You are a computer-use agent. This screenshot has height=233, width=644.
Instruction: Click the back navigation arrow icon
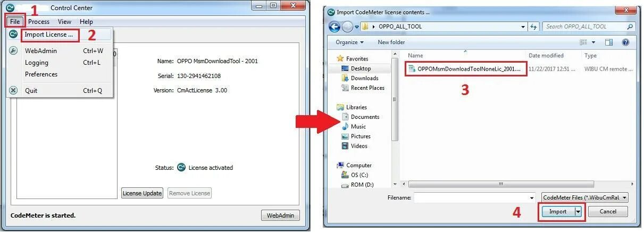tap(334, 27)
